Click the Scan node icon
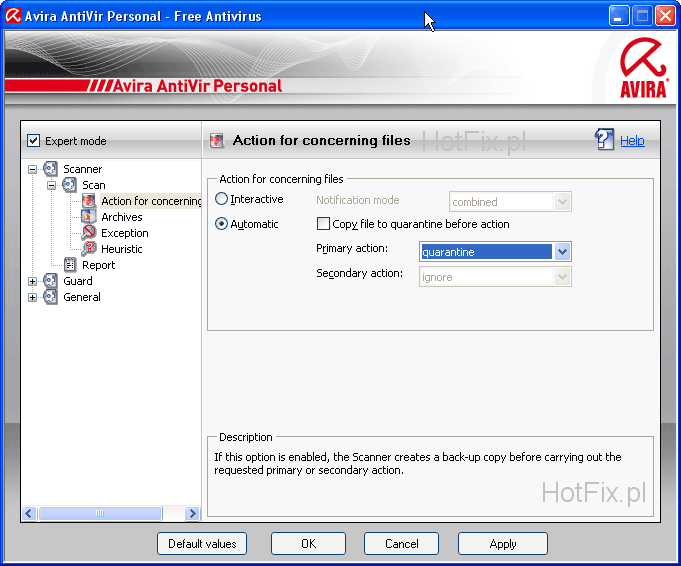 pos(69,185)
